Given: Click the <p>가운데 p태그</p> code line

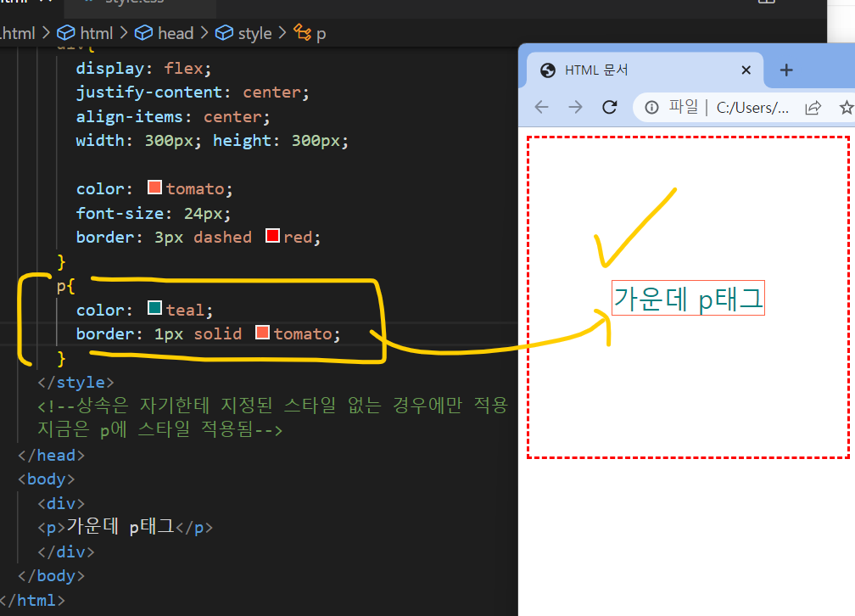Looking at the screenshot, I should tap(125, 527).
